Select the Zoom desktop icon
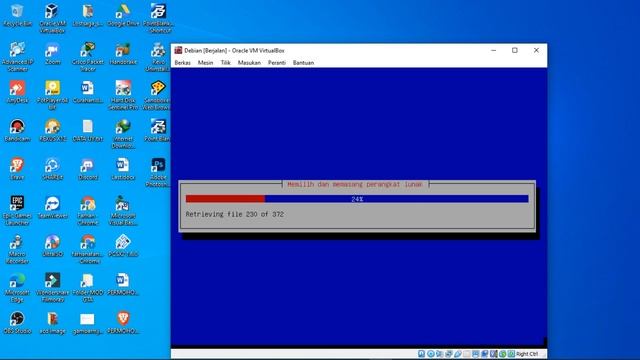The height and width of the screenshot is (360, 640). click(52, 54)
